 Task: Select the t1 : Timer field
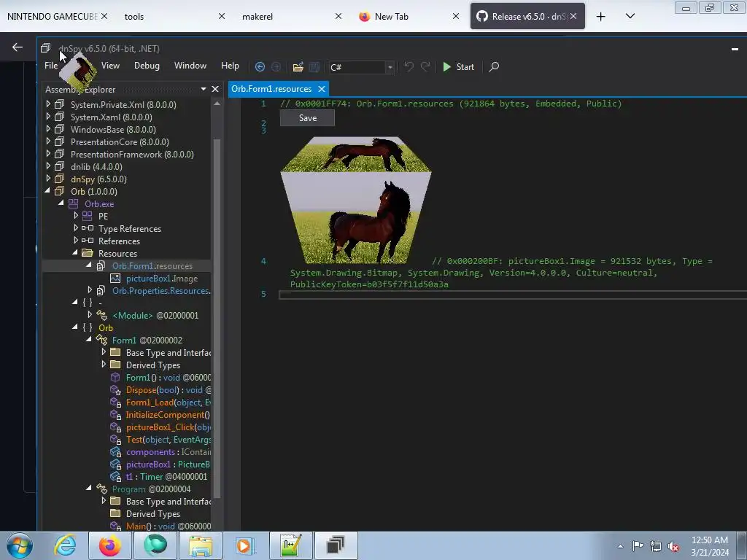[x=166, y=477]
